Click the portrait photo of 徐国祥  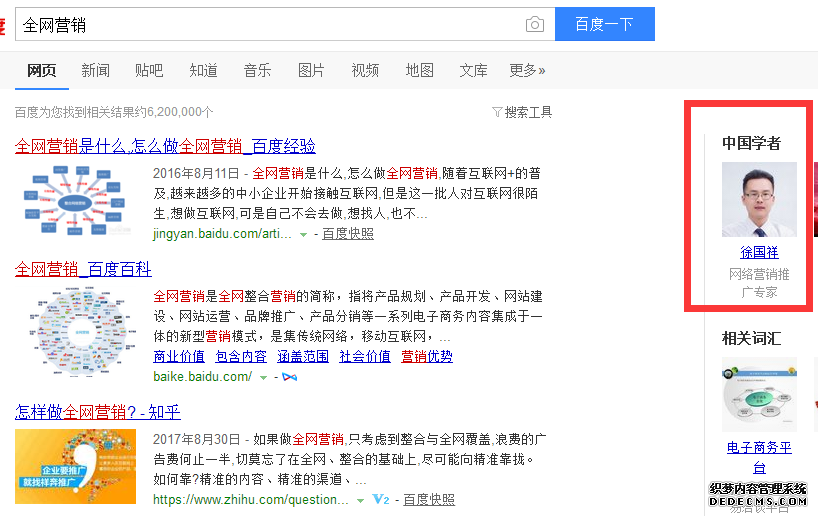point(759,199)
